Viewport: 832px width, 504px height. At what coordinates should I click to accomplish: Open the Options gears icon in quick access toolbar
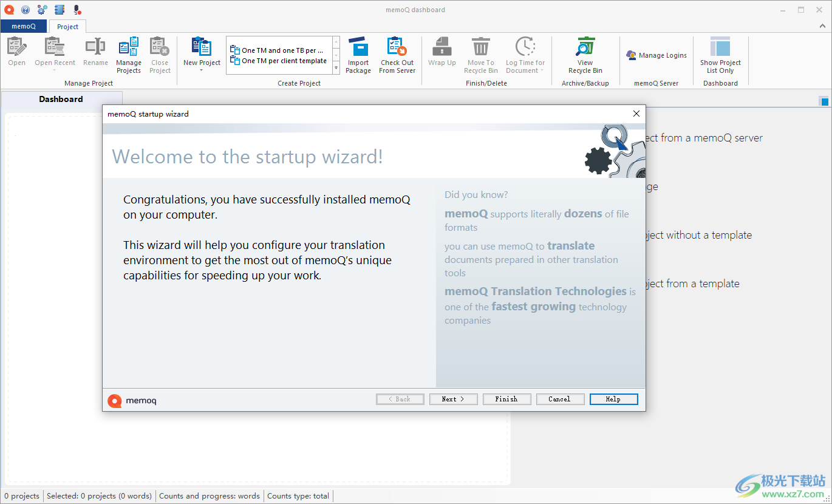41,9
